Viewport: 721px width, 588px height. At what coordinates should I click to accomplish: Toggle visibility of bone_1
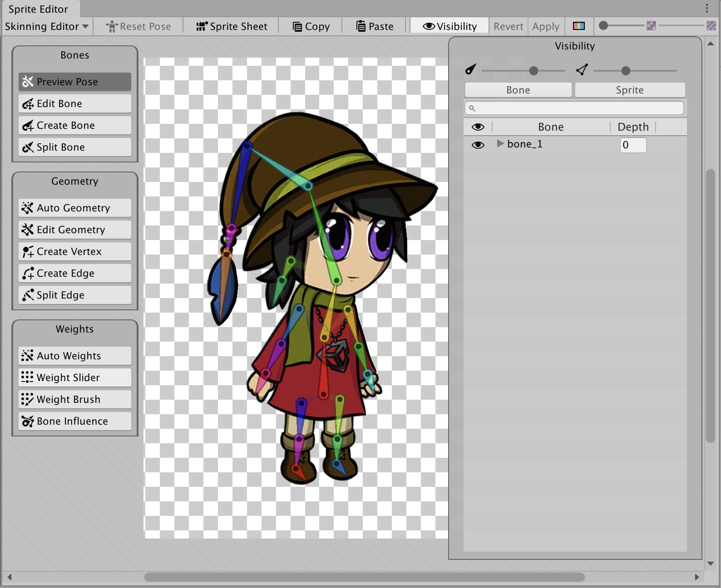click(x=478, y=145)
